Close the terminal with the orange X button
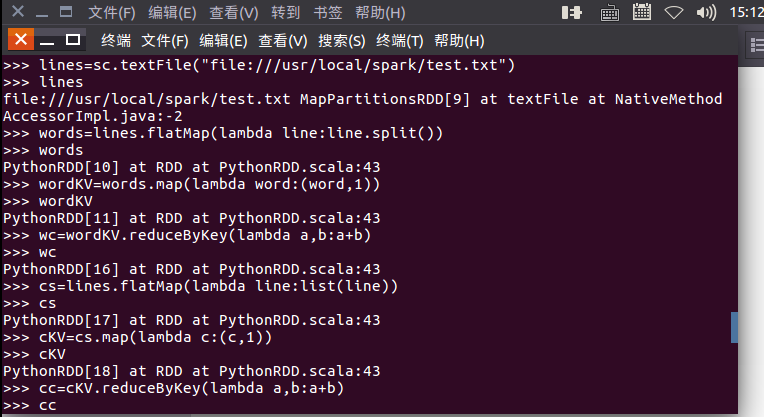Screen dimensions: 764x417 click(17, 40)
